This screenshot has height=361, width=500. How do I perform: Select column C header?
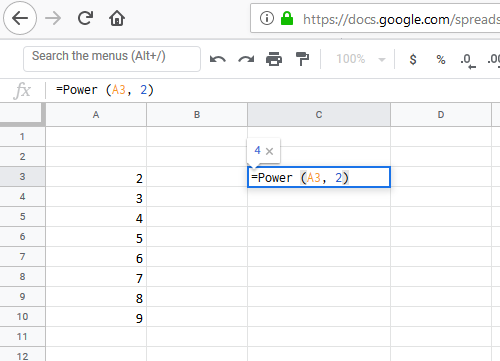(x=319, y=115)
